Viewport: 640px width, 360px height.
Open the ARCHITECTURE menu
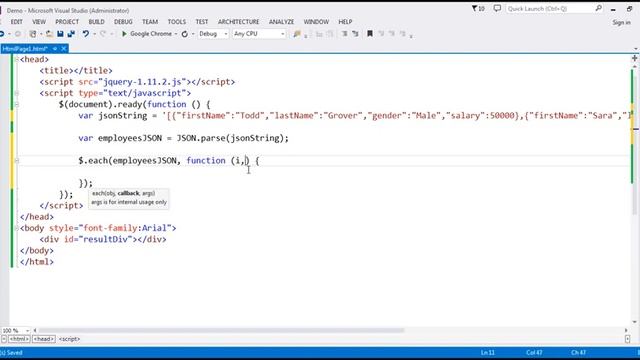pos(238,22)
